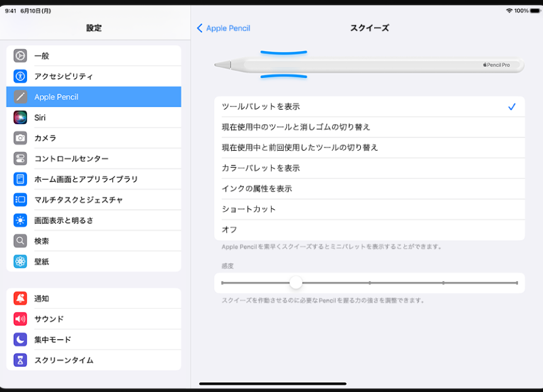This screenshot has height=392, width=543.
Task: Go back to Apple Pencil page
Action: (224, 28)
